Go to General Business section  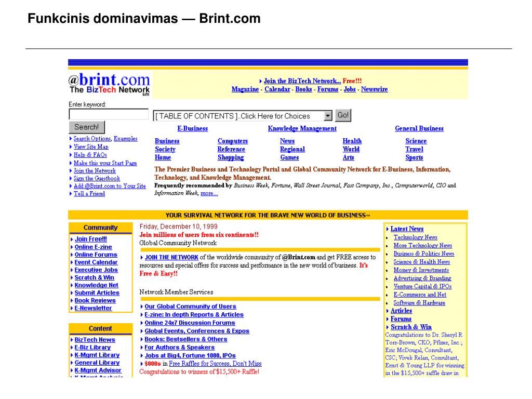(x=419, y=129)
